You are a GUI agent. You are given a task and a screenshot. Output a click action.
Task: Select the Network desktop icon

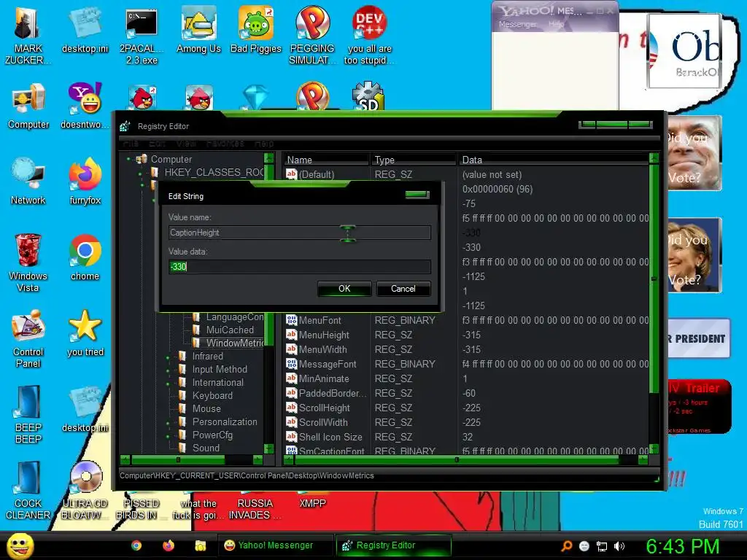[x=28, y=182]
